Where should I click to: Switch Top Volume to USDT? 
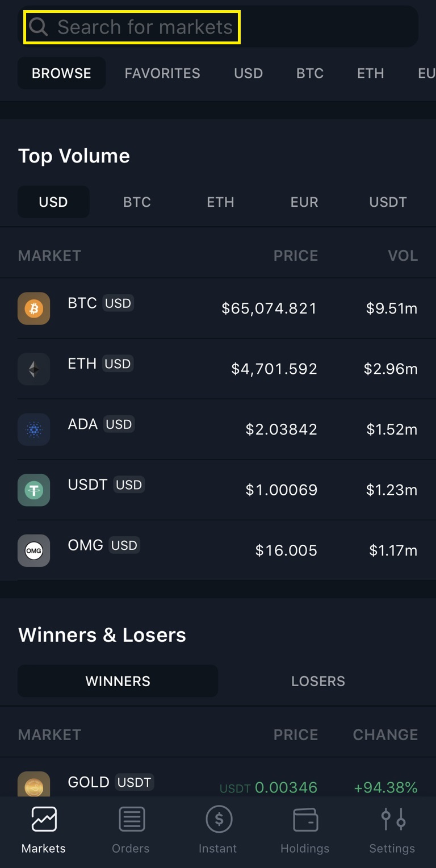coord(388,202)
